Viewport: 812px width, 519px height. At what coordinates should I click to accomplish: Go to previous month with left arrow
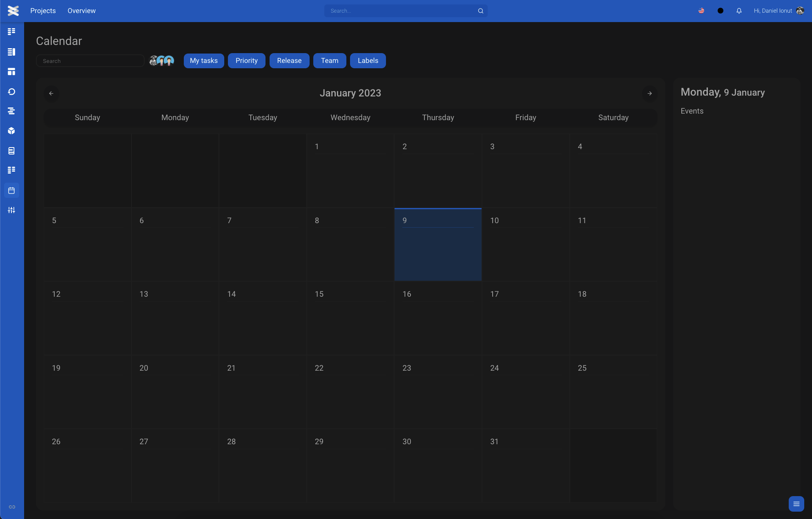pyautogui.click(x=51, y=94)
